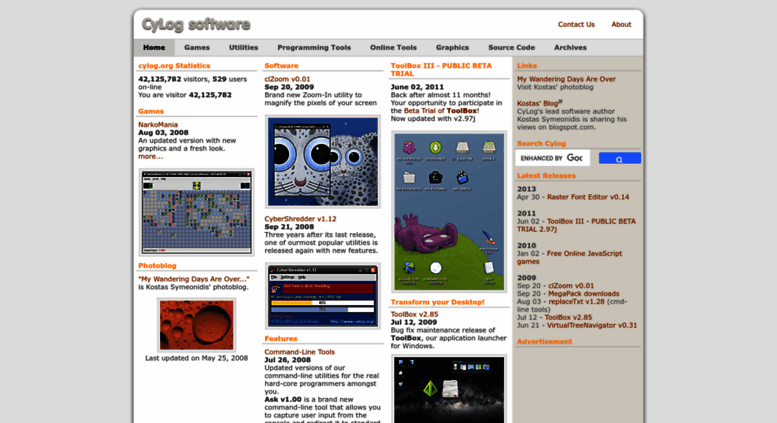Go to Programming Tools tab
The height and width of the screenshot is (423, 777).
(314, 48)
